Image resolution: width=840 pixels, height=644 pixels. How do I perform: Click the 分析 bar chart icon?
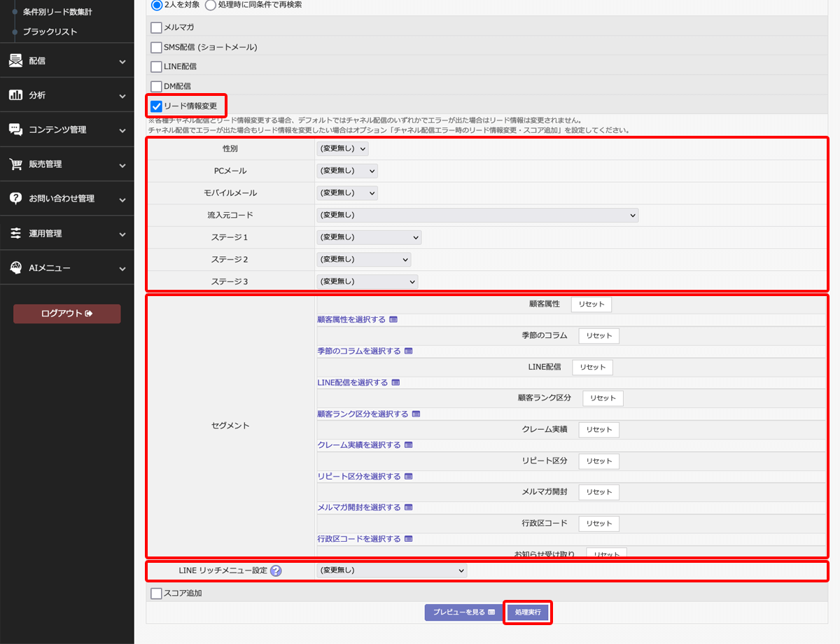pyautogui.click(x=15, y=95)
